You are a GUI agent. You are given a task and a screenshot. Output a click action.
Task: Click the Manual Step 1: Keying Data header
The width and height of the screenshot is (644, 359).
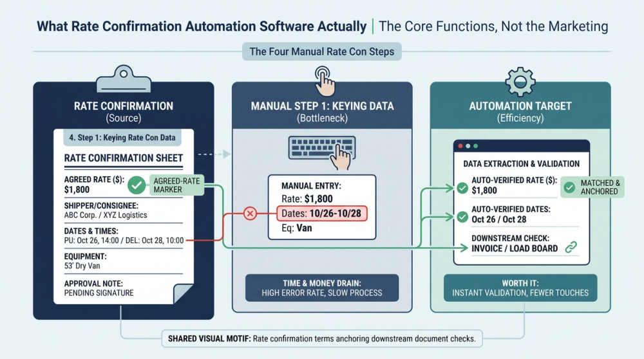[x=322, y=111]
